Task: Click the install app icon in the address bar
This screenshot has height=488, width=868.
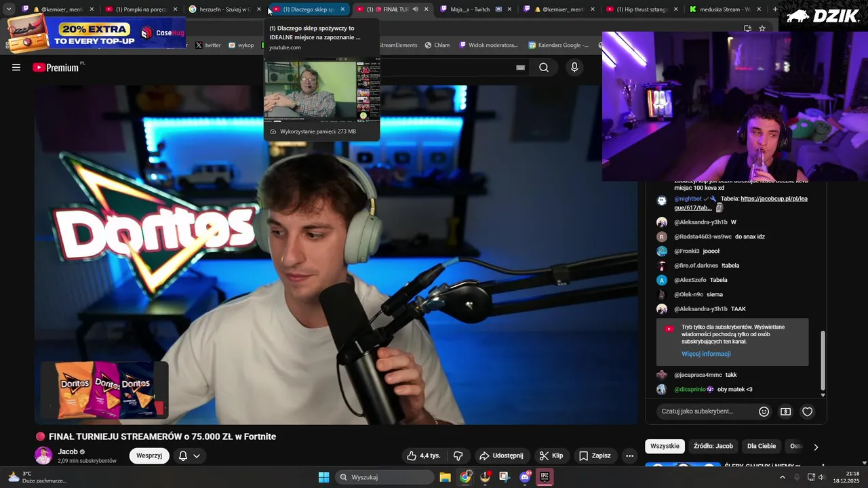Action: pos(747,28)
